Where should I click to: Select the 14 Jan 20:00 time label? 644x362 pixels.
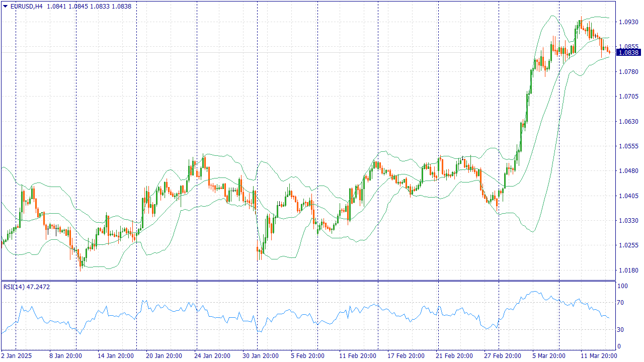[x=116, y=356]
